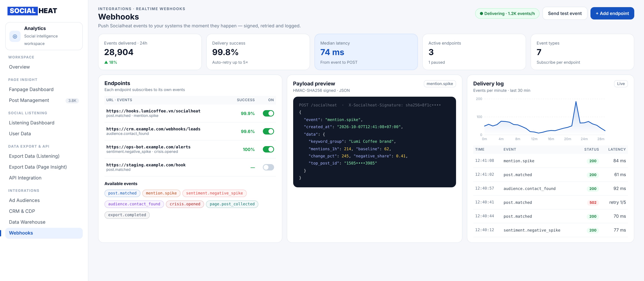The width and height of the screenshot is (644, 281).
Task: Select Listening Dashboard in sidebar
Action: (44, 123)
